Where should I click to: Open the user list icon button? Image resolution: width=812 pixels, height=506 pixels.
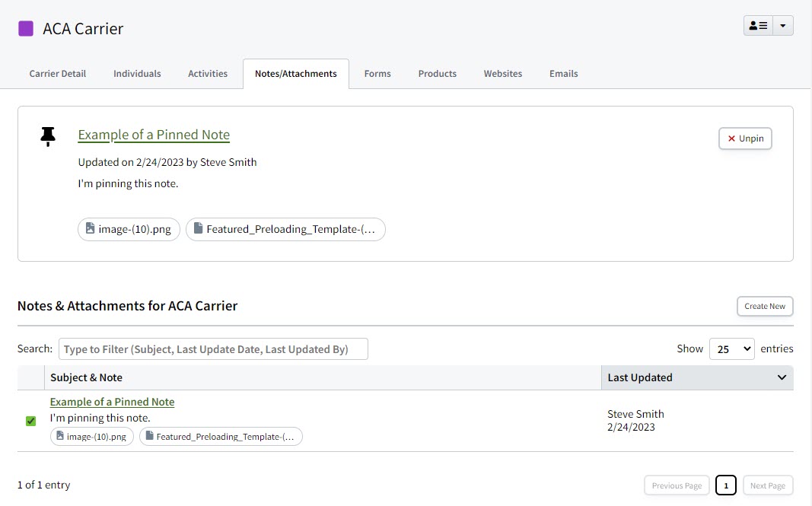[758, 25]
